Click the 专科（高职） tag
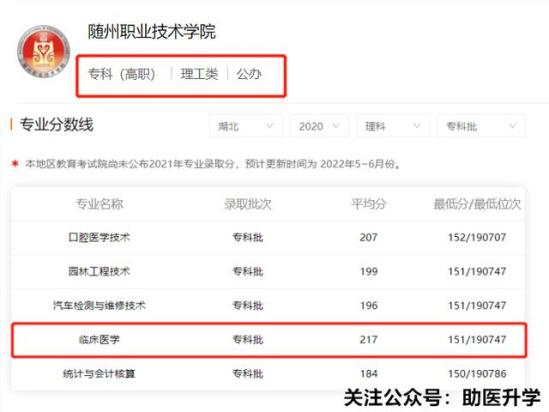 (121, 74)
